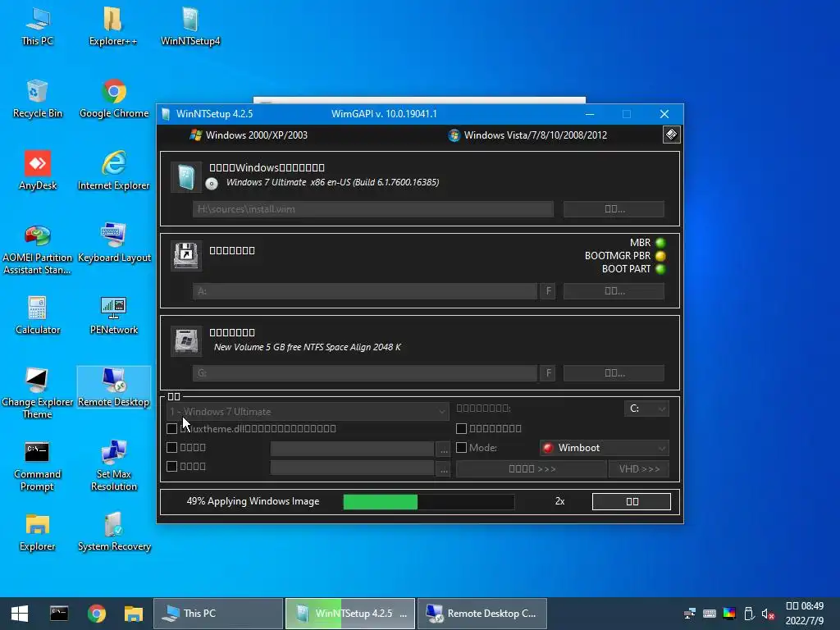This screenshot has width=840, height=630.
Task: Open Internet Explorer desktop icon
Action: point(113,171)
